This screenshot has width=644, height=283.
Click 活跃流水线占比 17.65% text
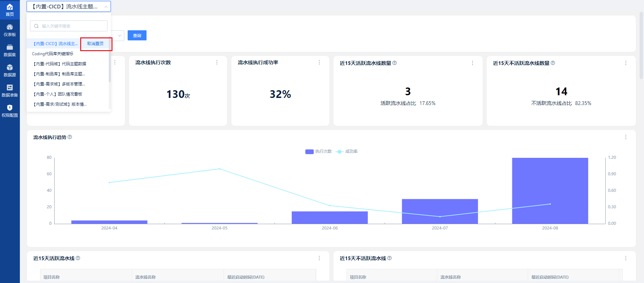tap(408, 103)
